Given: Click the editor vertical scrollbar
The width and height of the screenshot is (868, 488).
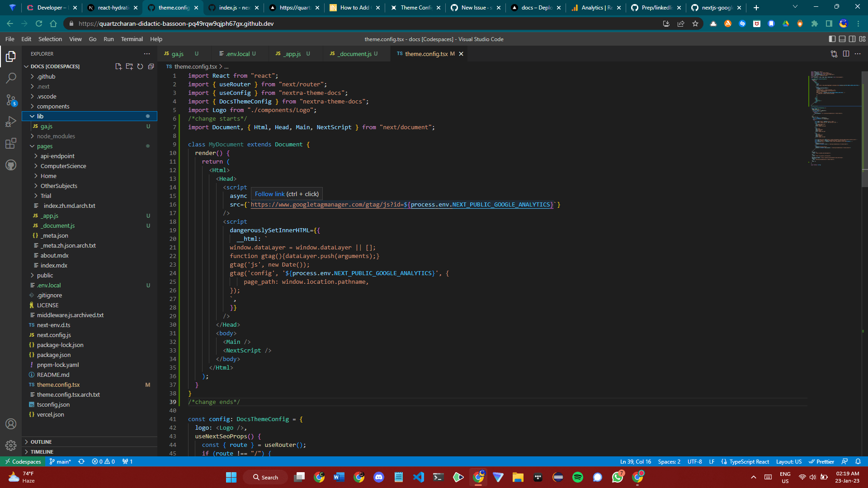Looking at the screenshot, I should coord(864,131).
